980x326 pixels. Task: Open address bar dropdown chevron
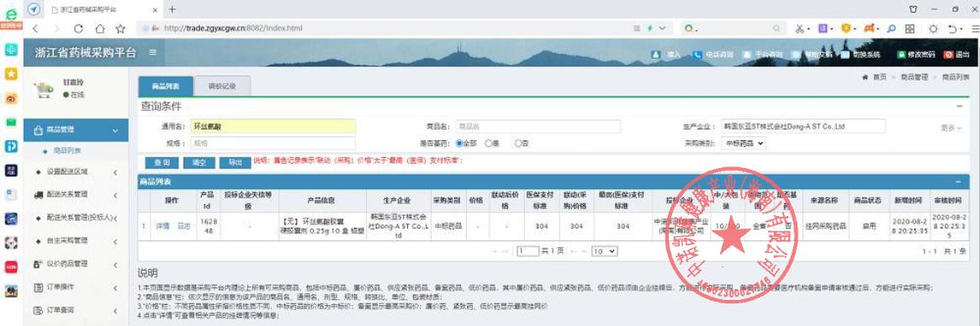point(663,29)
